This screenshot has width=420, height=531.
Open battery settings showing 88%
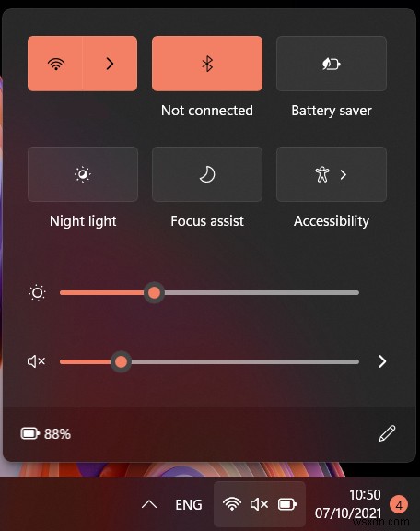46,434
